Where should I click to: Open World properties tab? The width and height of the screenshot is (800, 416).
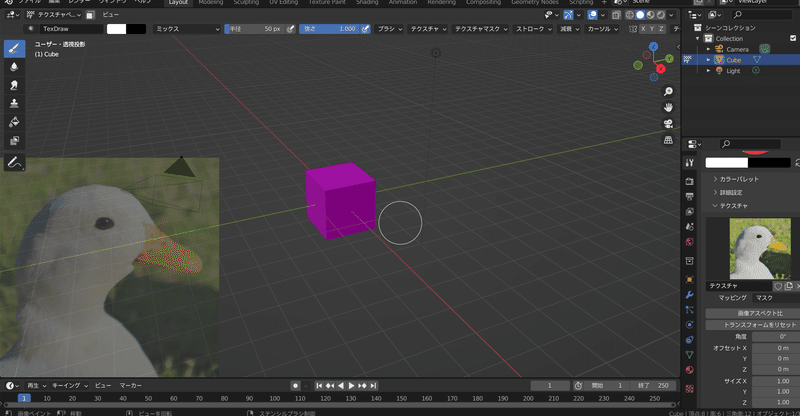690,242
